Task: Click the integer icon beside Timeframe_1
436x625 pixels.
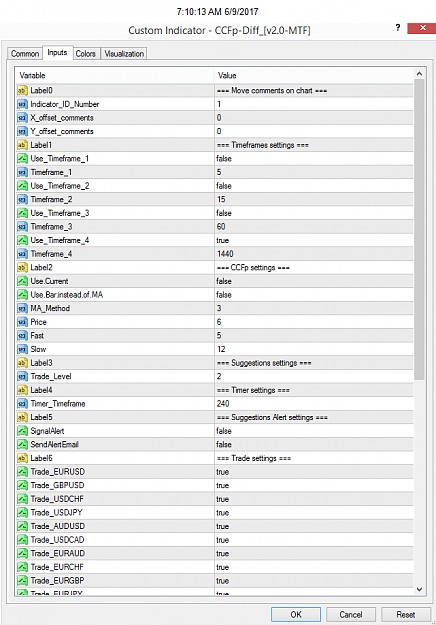Action: pyautogui.click(x=22, y=172)
